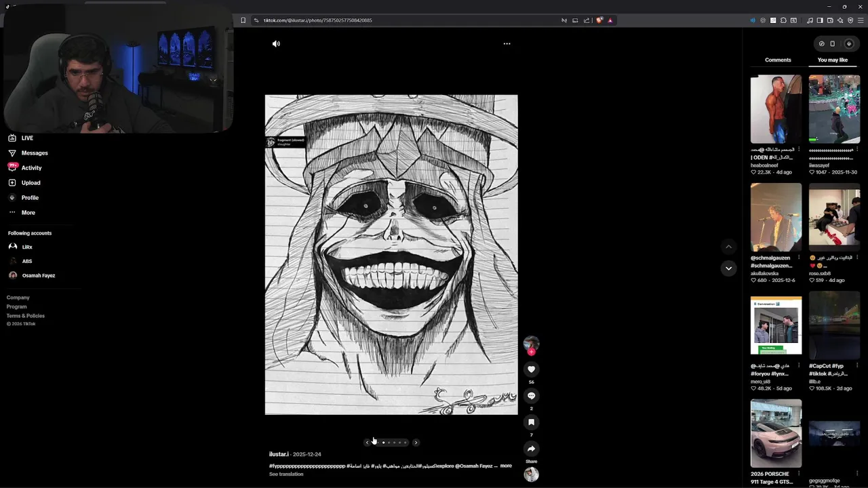
Task: Click the Share arrow icon
Action: [531, 448]
